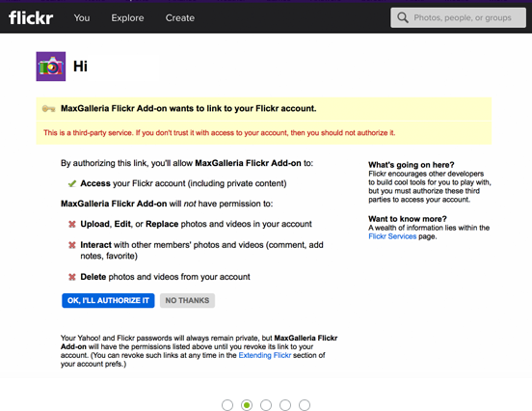Screen dimensions: 532x411
Task: Click the red X beside Interact
Action: click(x=72, y=245)
